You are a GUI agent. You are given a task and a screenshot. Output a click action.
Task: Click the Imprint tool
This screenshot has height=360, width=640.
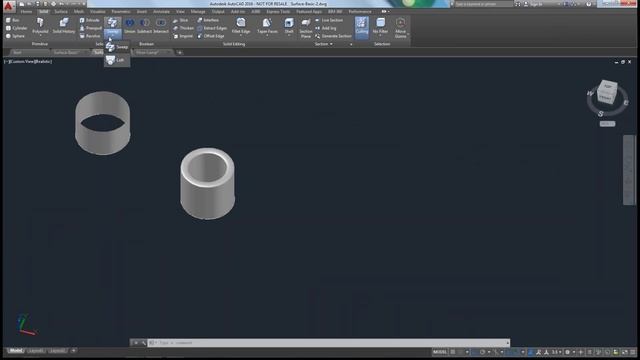pos(182,36)
